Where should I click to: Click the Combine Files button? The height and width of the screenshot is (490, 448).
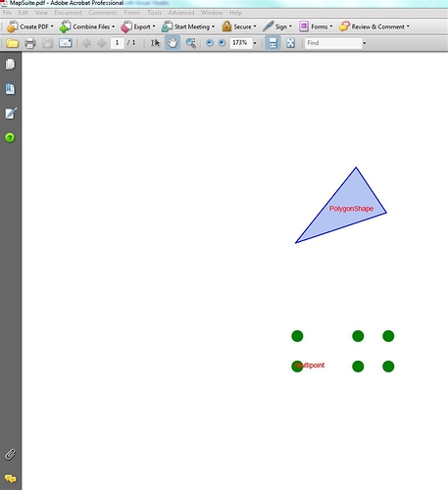87,26
